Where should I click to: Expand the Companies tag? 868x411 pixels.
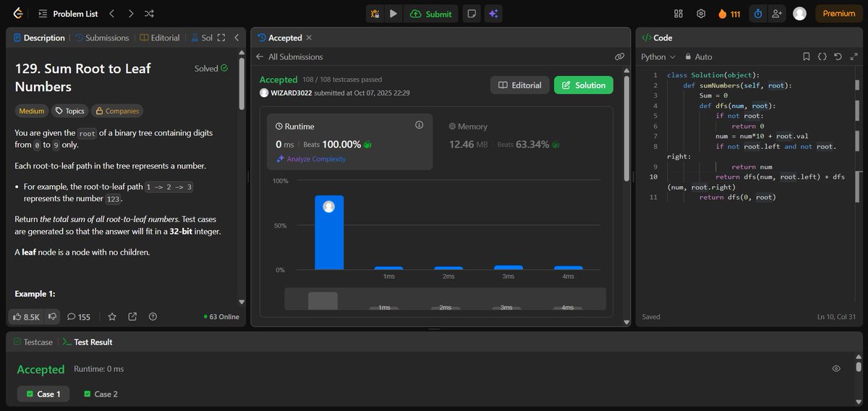click(116, 111)
